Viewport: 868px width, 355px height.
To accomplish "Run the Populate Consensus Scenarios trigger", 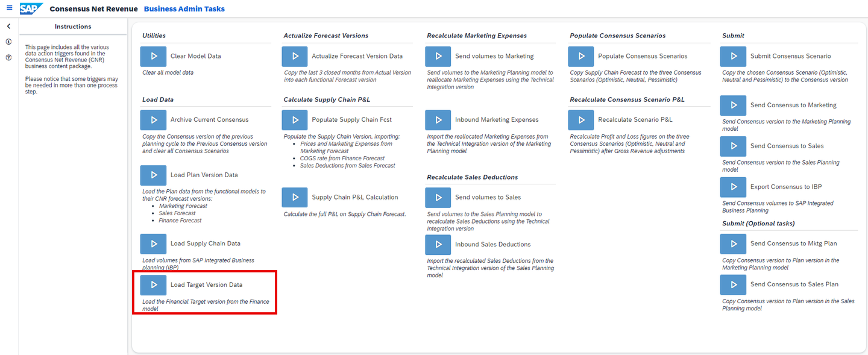I will coord(581,56).
